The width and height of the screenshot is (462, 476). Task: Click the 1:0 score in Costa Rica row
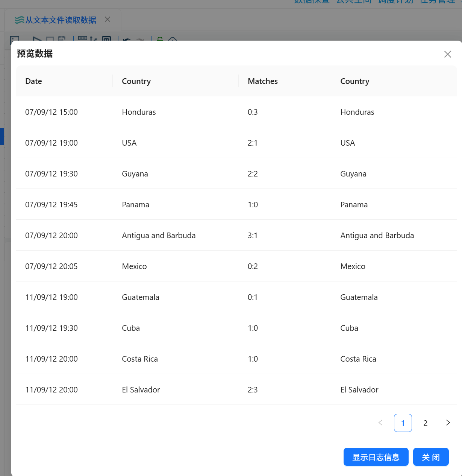253,359
